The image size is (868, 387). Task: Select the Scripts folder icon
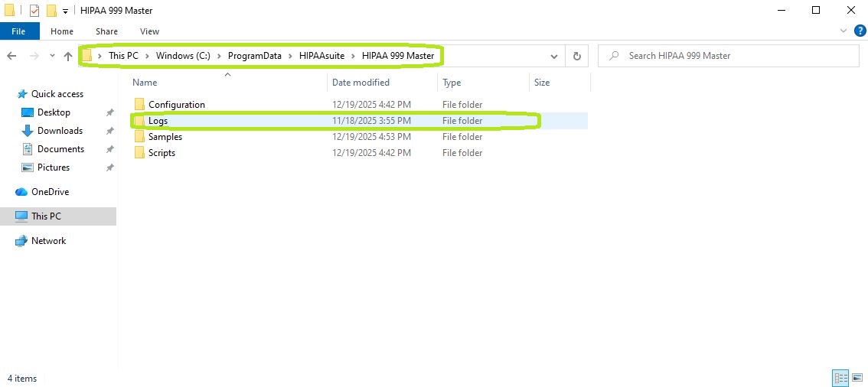pyautogui.click(x=139, y=153)
